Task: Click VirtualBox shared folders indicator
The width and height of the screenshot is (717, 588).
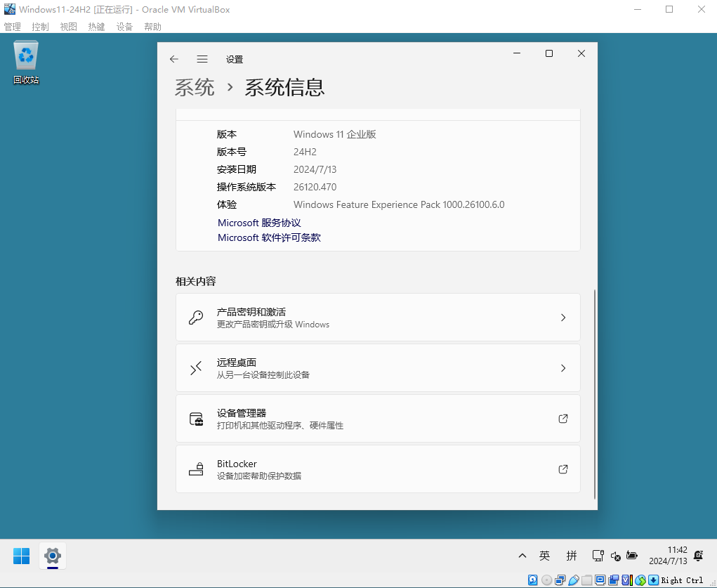Action: pyautogui.click(x=586, y=580)
